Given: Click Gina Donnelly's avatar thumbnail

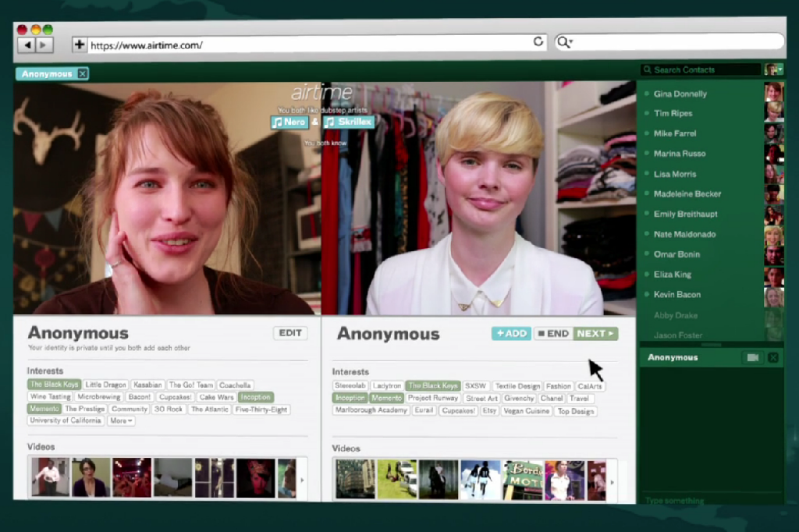Looking at the screenshot, I should pyautogui.click(x=773, y=92).
